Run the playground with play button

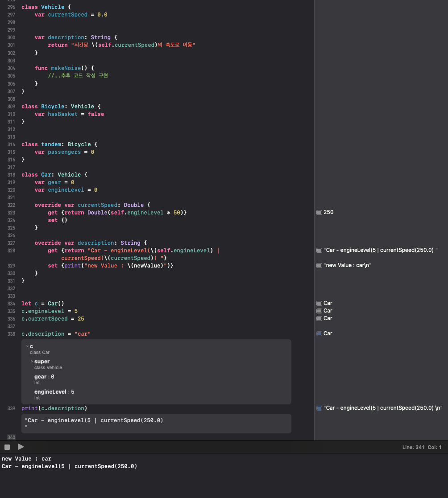(x=21, y=447)
